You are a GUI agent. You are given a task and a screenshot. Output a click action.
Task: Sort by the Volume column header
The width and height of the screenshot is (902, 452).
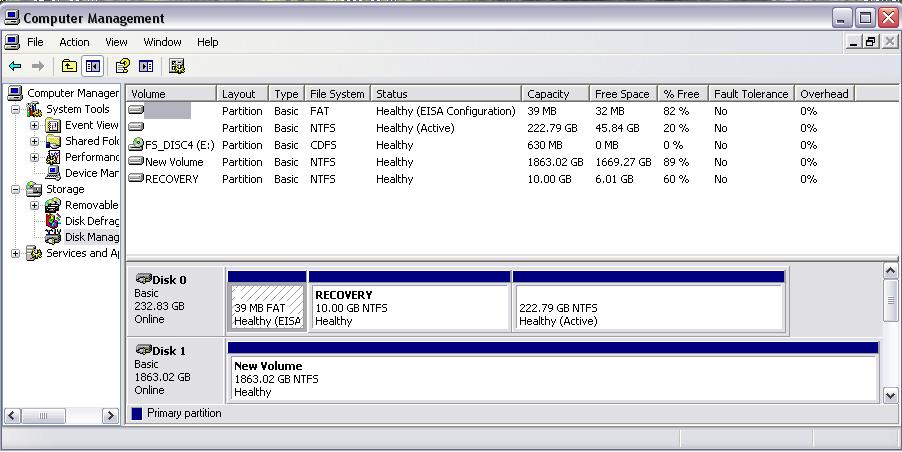tap(171, 94)
